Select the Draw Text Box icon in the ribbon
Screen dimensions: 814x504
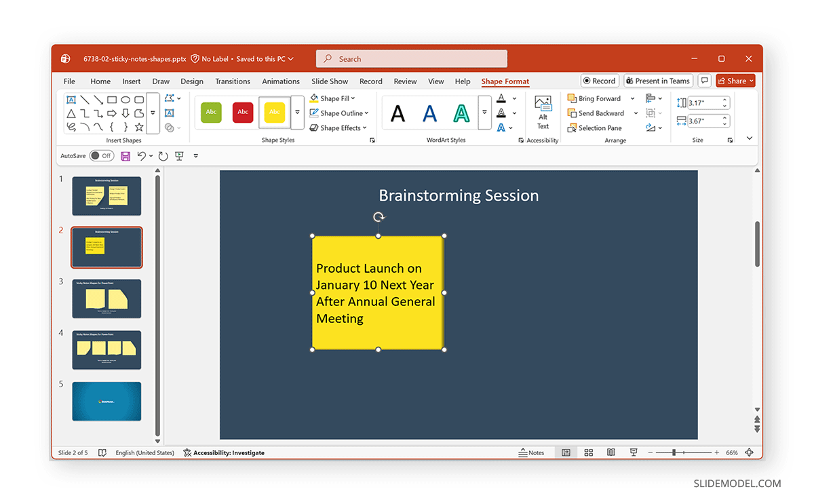coord(170,113)
